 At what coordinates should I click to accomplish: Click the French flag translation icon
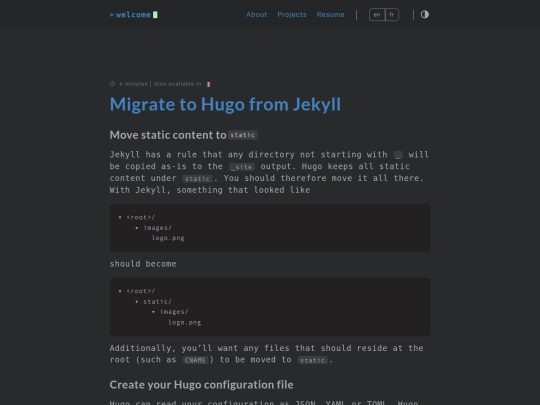tap(208, 84)
